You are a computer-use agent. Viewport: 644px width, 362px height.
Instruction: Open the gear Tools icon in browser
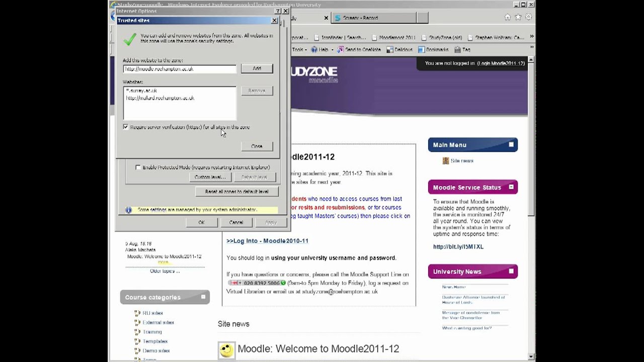pyautogui.click(x=528, y=18)
